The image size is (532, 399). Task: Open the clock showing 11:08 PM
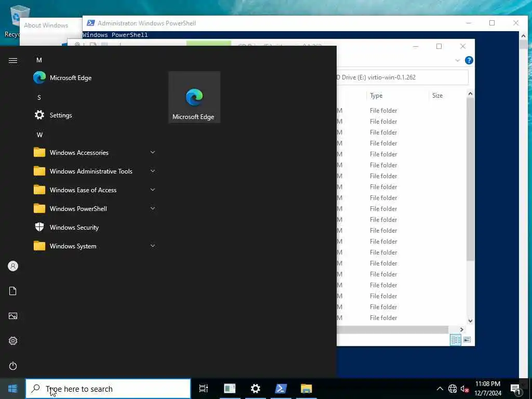tap(488, 389)
